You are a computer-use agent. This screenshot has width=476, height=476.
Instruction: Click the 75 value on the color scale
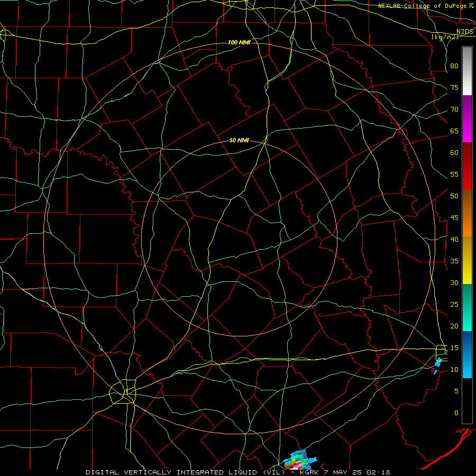coord(454,87)
